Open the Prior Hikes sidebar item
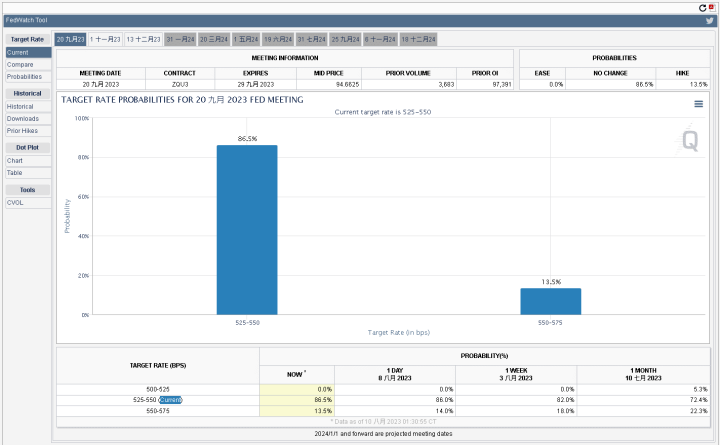The width and height of the screenshot is (720, 445). (x=28, y=131)
